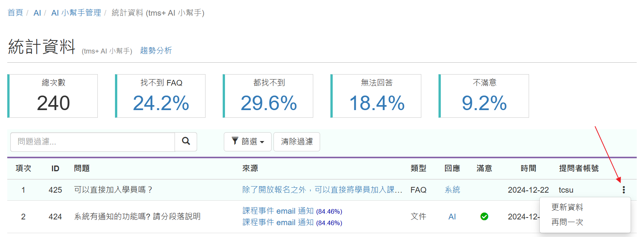The image size is (644, 237).
Task: Open the AI response link in row 424
Action: (452, 217)
